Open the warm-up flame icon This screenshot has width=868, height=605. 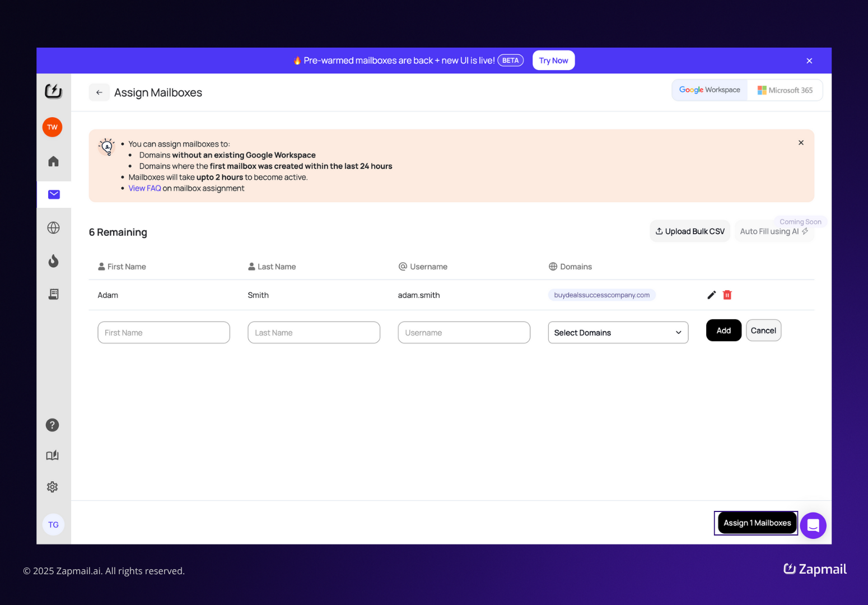(x=53, y=260)
